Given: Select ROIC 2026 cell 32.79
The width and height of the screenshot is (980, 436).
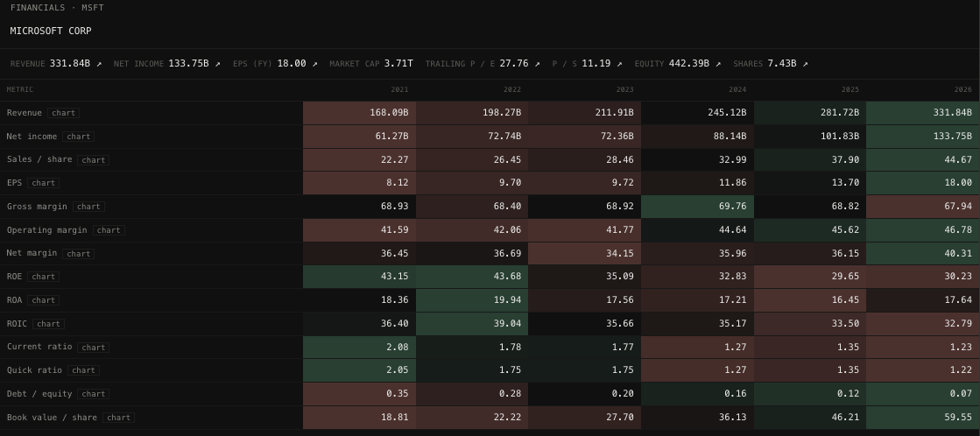Looking at the screenshot, I should coord(923,324).
